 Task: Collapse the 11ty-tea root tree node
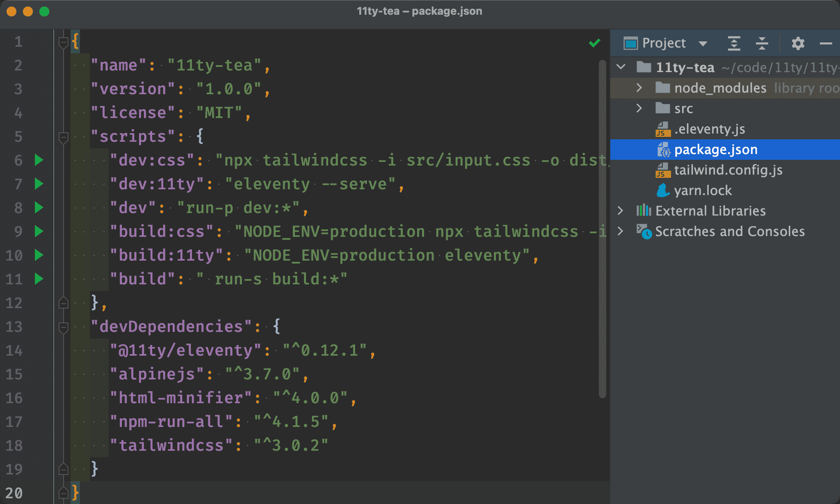pyautogui.click(x=621, y=66)
